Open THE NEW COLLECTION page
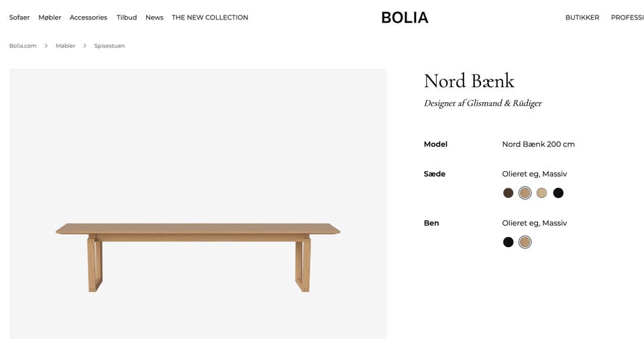The width and height of the screenshot is (644, 339). 210,17
